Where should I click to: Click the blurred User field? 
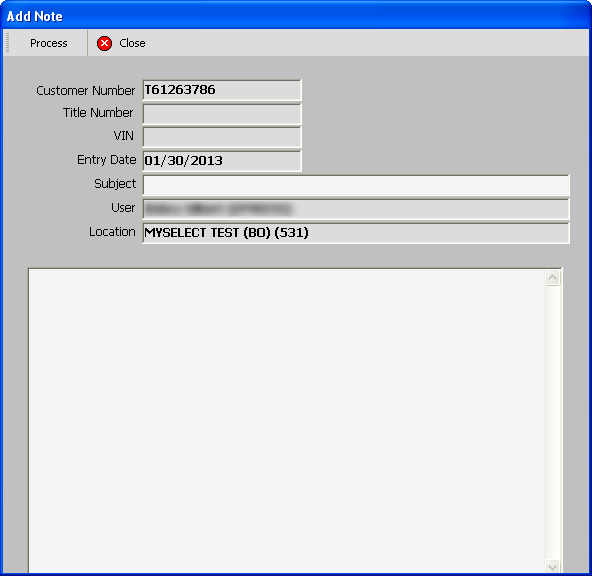pos(356,209)
